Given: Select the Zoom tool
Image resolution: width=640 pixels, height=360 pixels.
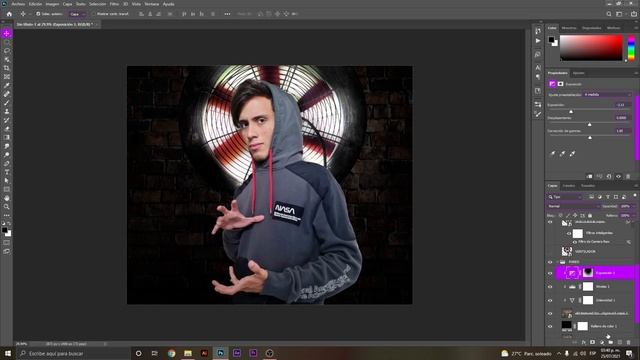Looking at the screenshot, I should 7,207.
